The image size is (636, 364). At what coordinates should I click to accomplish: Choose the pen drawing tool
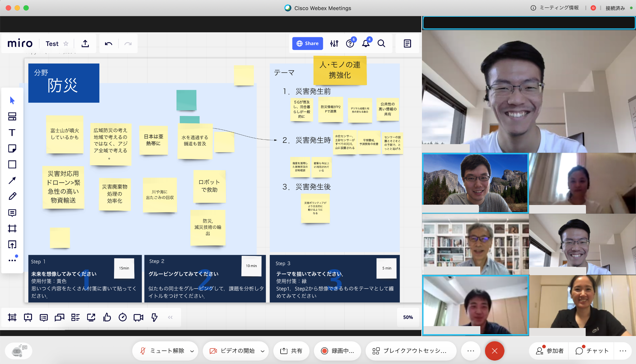tap(12, 196)
